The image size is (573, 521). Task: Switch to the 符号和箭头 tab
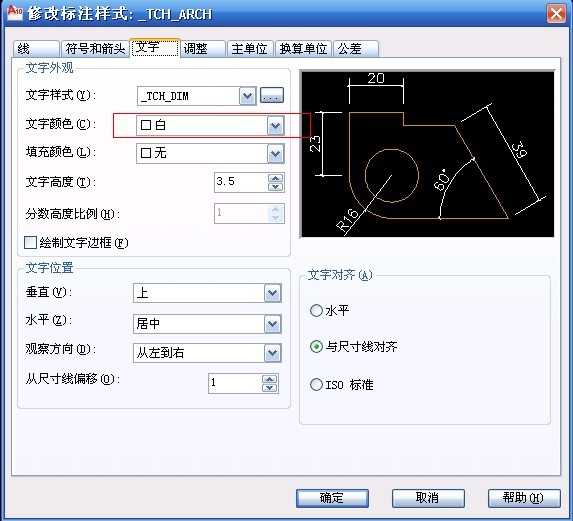(95, 49)
